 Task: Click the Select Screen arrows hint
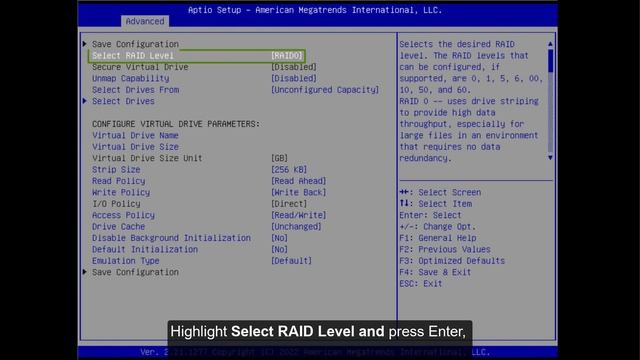[440, 193]
